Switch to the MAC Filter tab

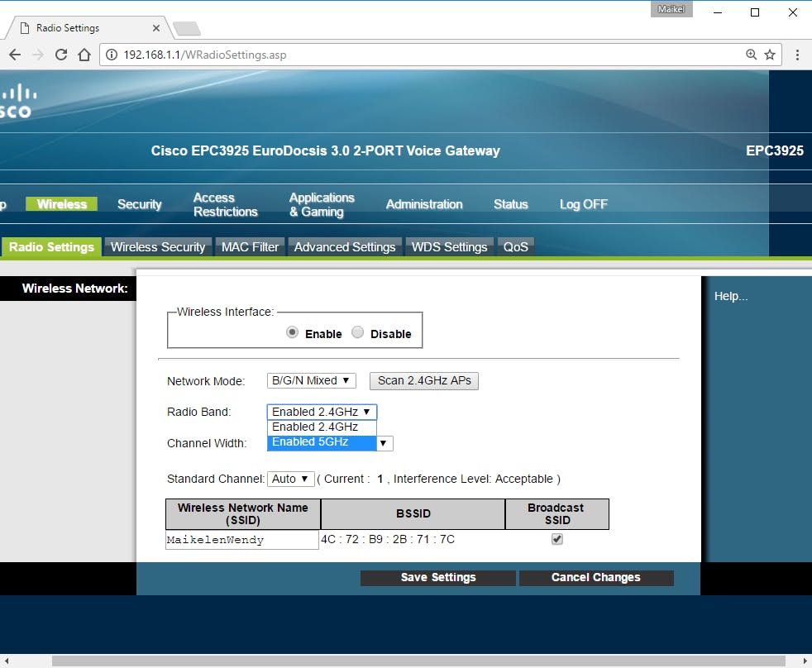coord(250,247)
